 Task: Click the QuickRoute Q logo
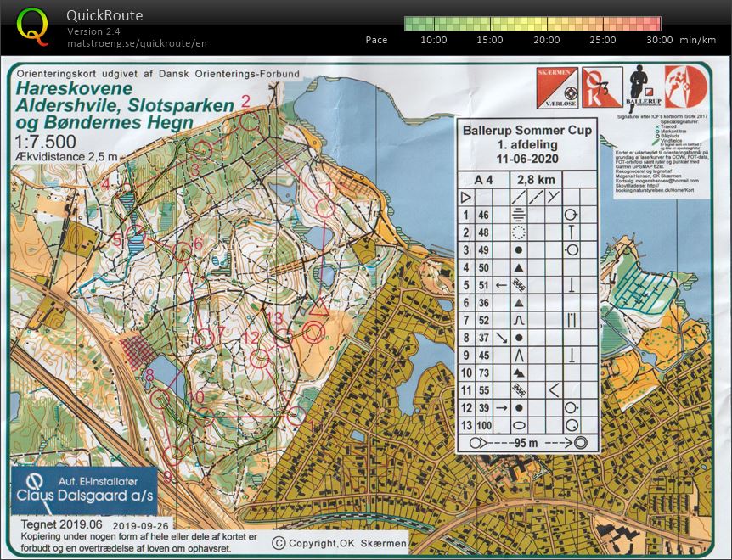(32, 26)
